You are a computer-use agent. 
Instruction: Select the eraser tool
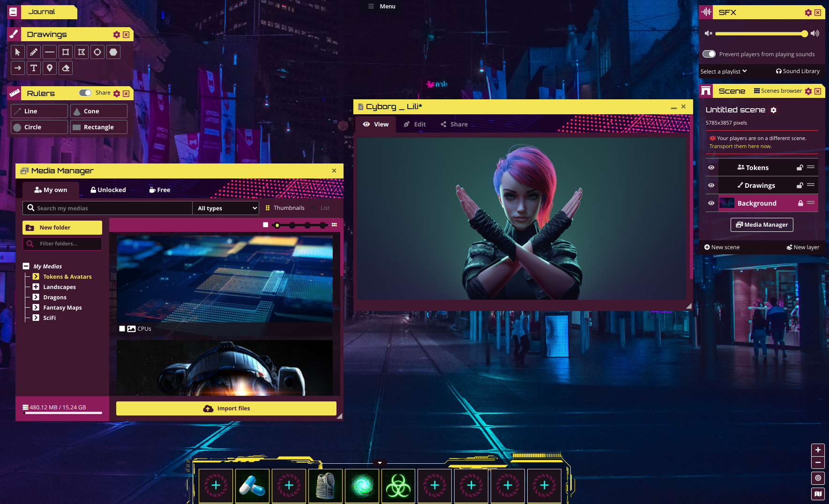(66, 68)
